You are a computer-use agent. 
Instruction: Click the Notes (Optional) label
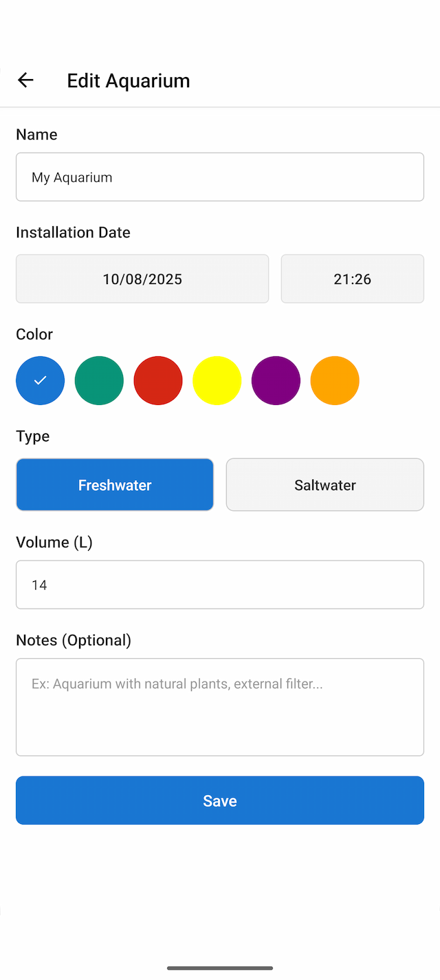[74, 640]
